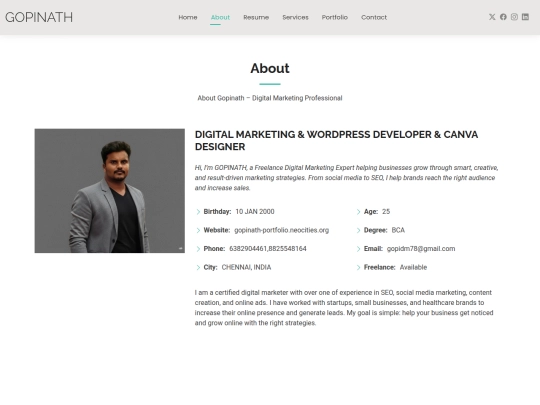Click the chevron beside Website
Image resolution: width=540 pixels, height=405 pixels.
coord(198,230)
